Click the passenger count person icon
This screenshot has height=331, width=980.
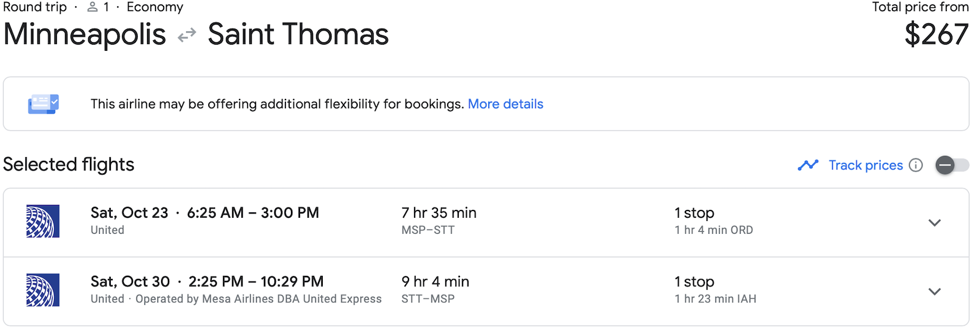[92, 7]
